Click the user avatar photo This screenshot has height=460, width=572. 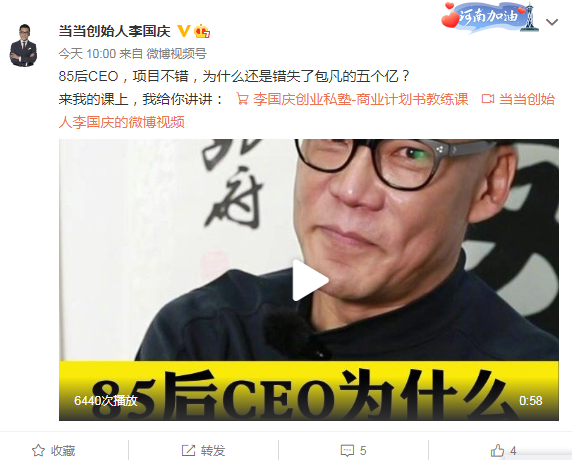coord(23,46)
